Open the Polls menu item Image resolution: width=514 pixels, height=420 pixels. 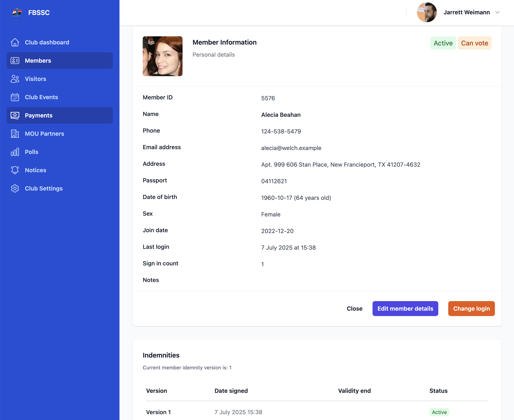click(32, 152)
